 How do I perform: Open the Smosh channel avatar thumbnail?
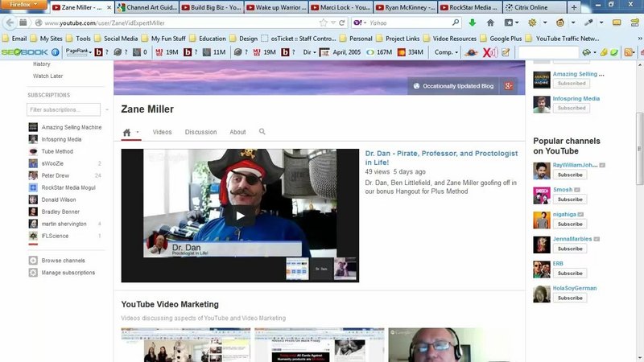(x=541, y=195)
